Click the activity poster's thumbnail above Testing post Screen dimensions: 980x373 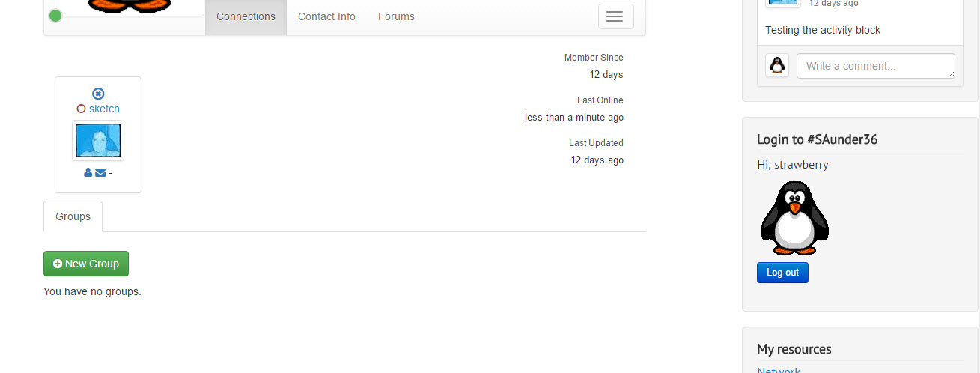click(x=783, y=3)
